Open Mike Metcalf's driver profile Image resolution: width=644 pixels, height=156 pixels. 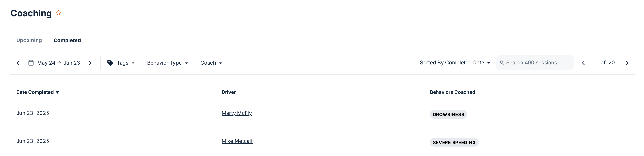pos(237,141)
